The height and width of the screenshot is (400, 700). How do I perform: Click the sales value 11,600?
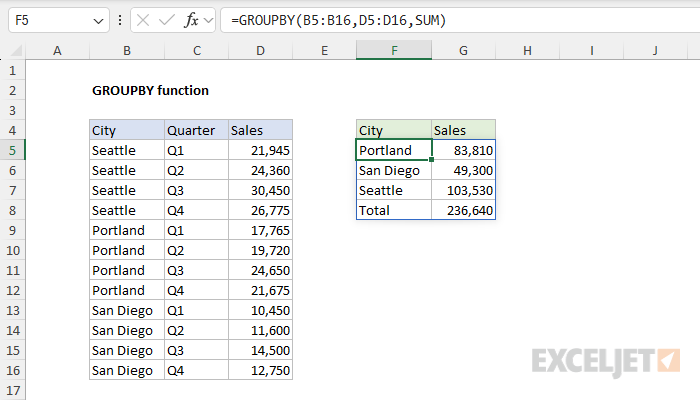(x=260, y=330)
